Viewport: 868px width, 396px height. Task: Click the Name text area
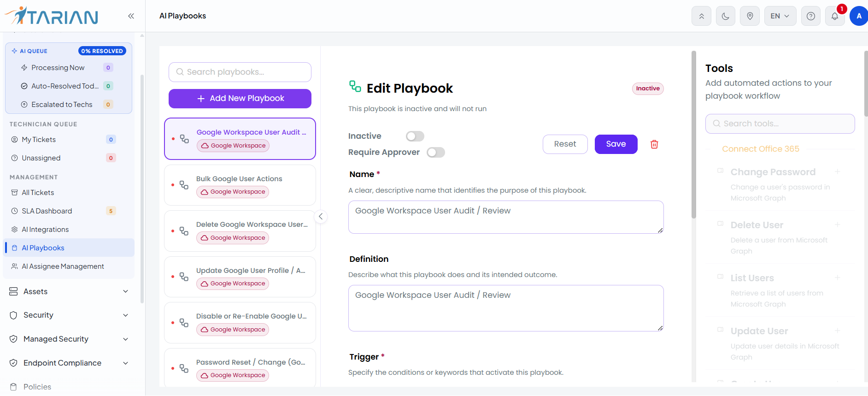506,217
